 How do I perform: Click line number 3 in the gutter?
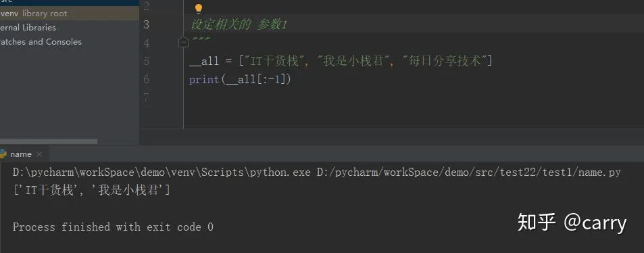click(146, 24)
